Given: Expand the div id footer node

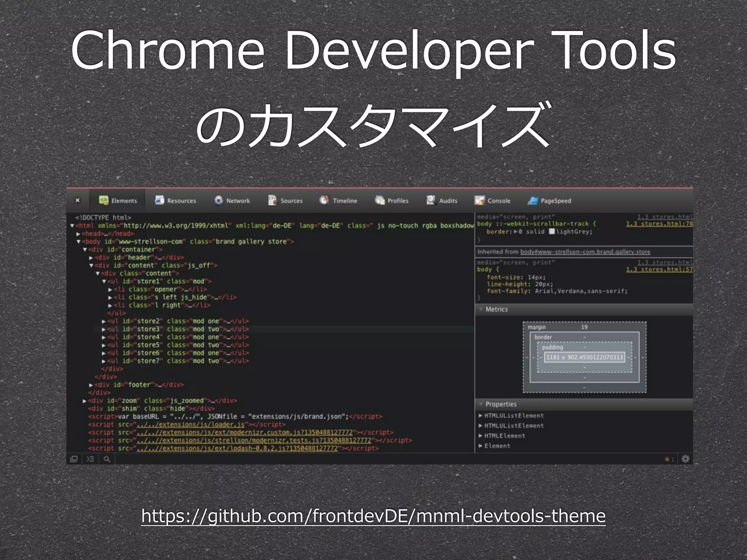Looking at the screenshot, I should pos(91,385).
